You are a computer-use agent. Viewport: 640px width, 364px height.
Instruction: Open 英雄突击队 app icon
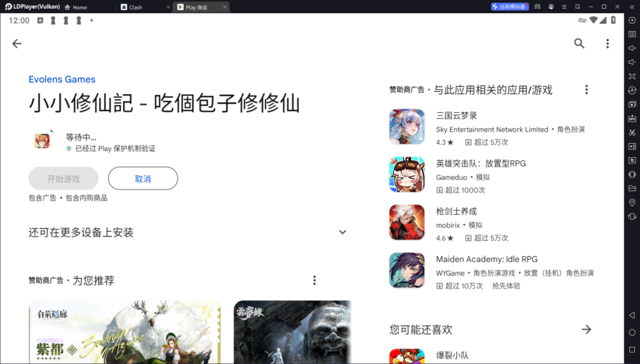[407, 174]
